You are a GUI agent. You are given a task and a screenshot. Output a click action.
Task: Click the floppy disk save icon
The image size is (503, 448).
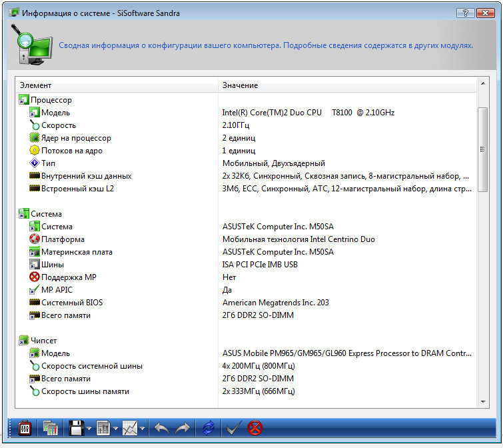(x=76, y=428)
